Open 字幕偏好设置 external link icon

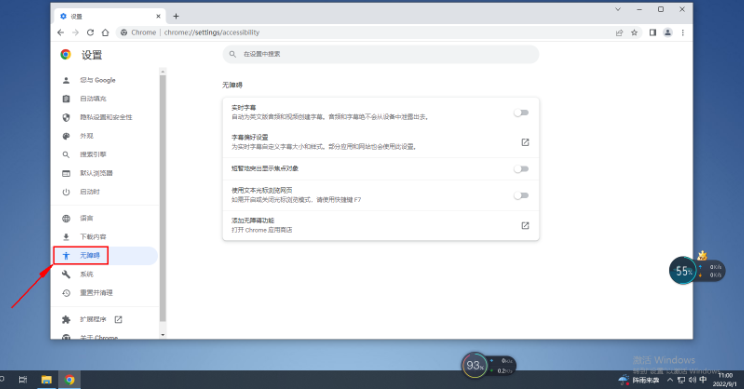click(525, 142)
